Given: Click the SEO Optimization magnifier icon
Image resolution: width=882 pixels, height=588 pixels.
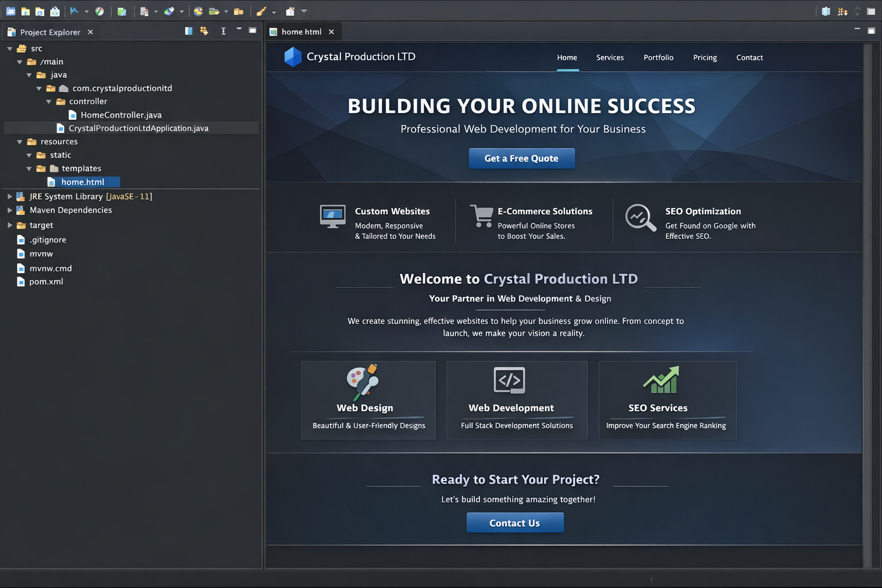Looking at the screenshot, I should (x=640, y=218).
